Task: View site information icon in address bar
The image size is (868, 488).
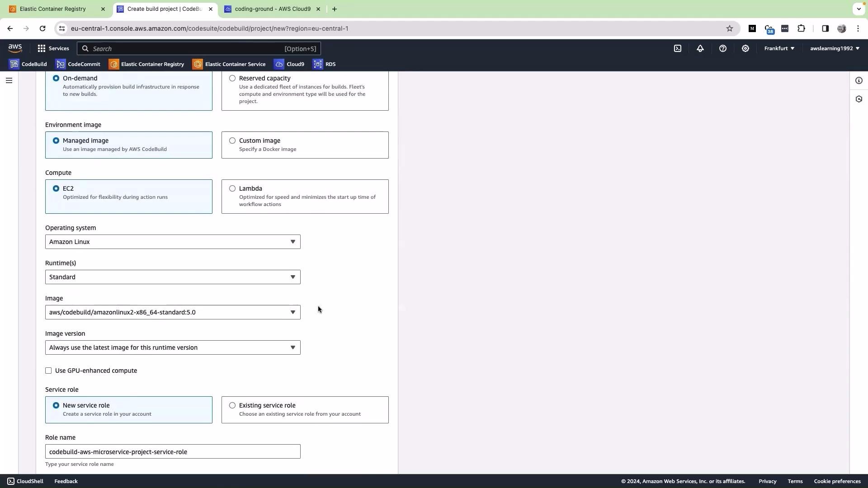Action: tap(62, 28)
